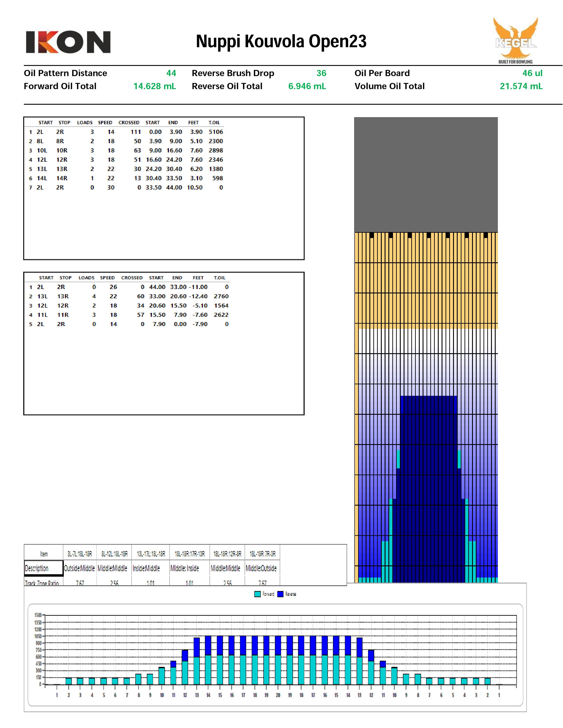Viewport: 563px width, 728px height.
Task: Click the blue Reverse legend swatch
Action: coord(280,594)
